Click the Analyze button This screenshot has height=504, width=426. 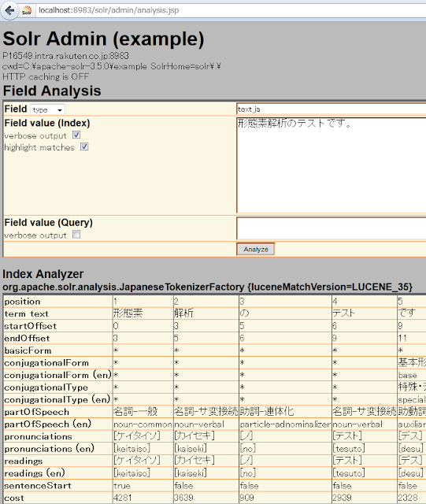(x=256, y=249)
